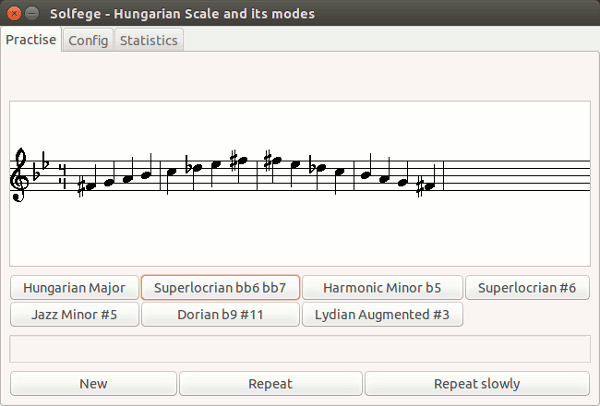Click the empty status message bar
Screen dimensions: 600x406
click(299, 349)
